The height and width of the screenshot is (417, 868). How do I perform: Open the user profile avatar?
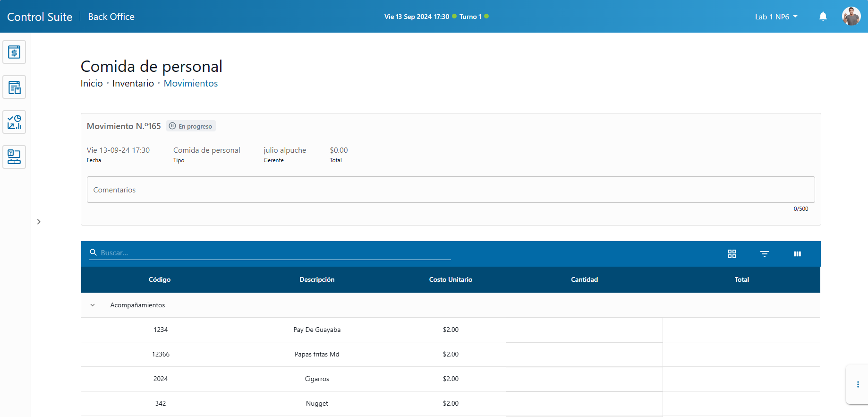click(851, 17)
